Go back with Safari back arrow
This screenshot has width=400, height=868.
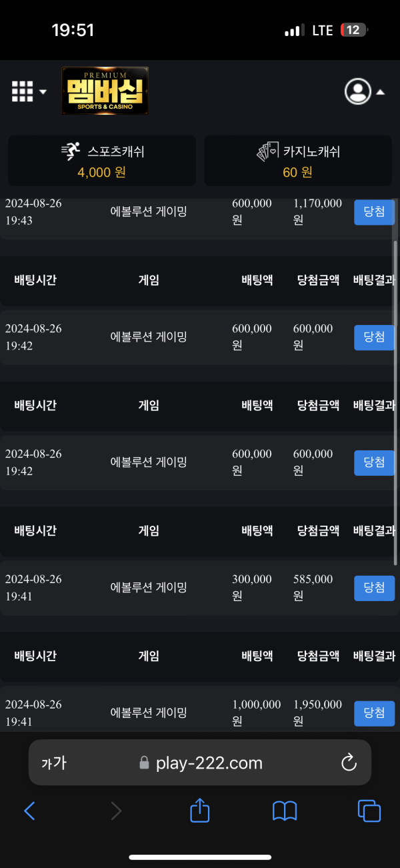(29, 811)
